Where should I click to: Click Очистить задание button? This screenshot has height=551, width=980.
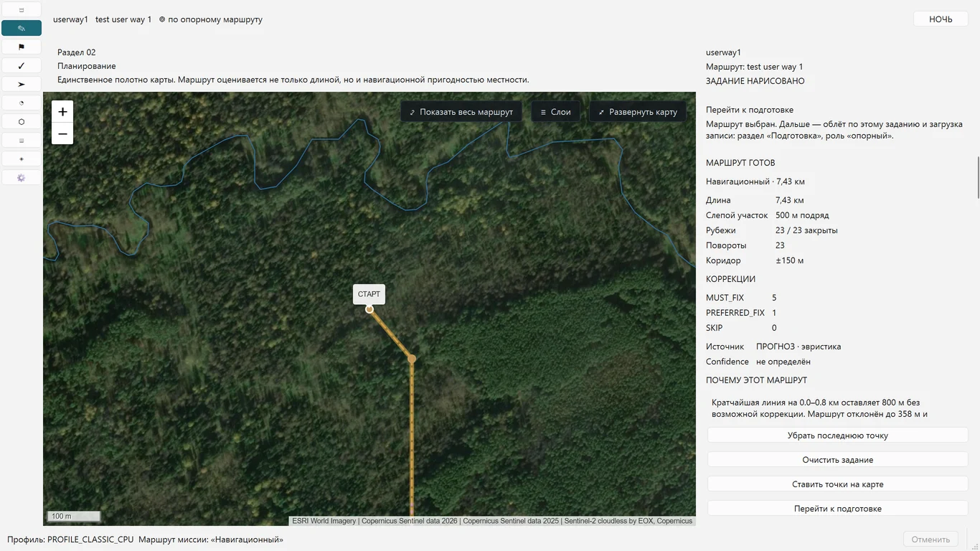pos(838,460)
